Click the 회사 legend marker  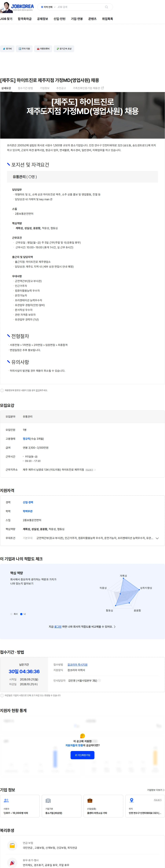point(11,614)
